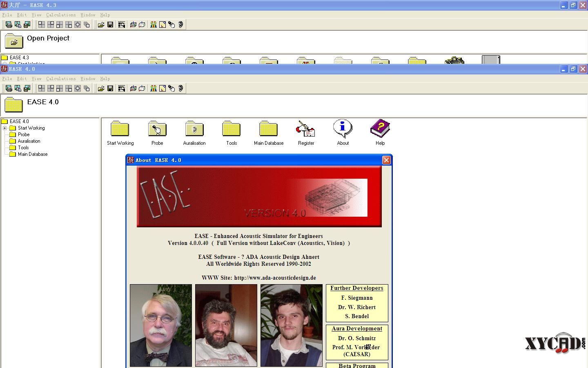Center window icon in EASE 4.0 toolbar
The image size is (588, 368).
tap(78, 88)
